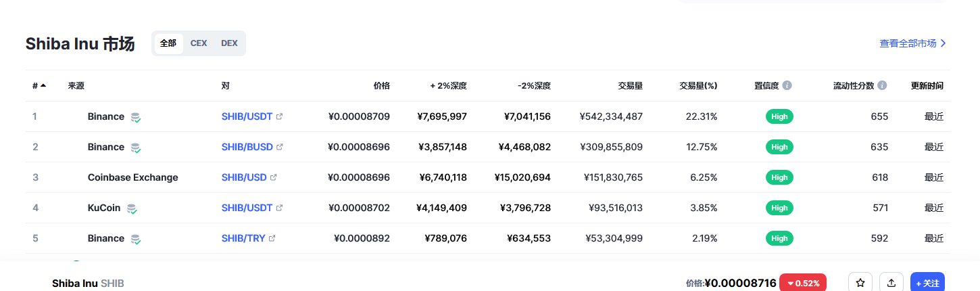Open 查看全部市场 link

913,43
